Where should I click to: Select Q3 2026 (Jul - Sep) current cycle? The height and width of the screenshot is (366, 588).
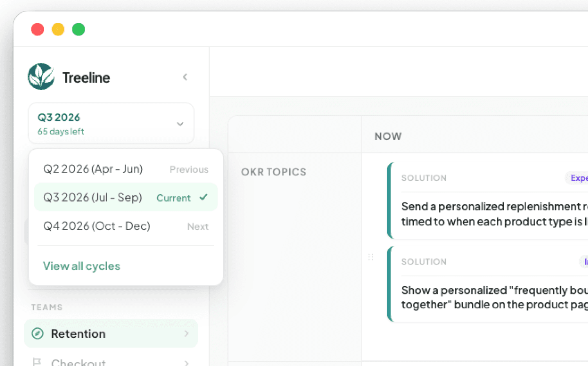tap(126, 198)
